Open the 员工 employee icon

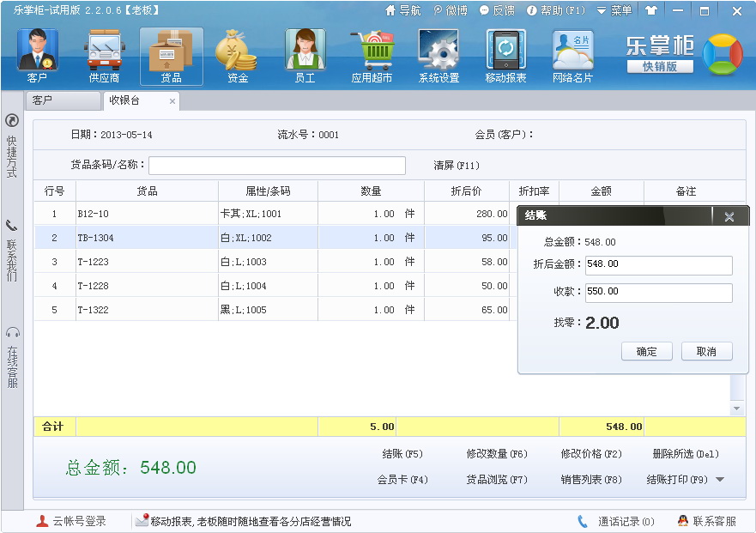click(305, 56)
